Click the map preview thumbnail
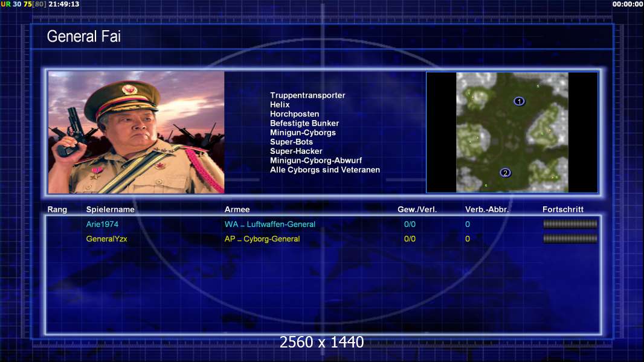644x362 pixels. pyautogui.click(x=512, y=132)
